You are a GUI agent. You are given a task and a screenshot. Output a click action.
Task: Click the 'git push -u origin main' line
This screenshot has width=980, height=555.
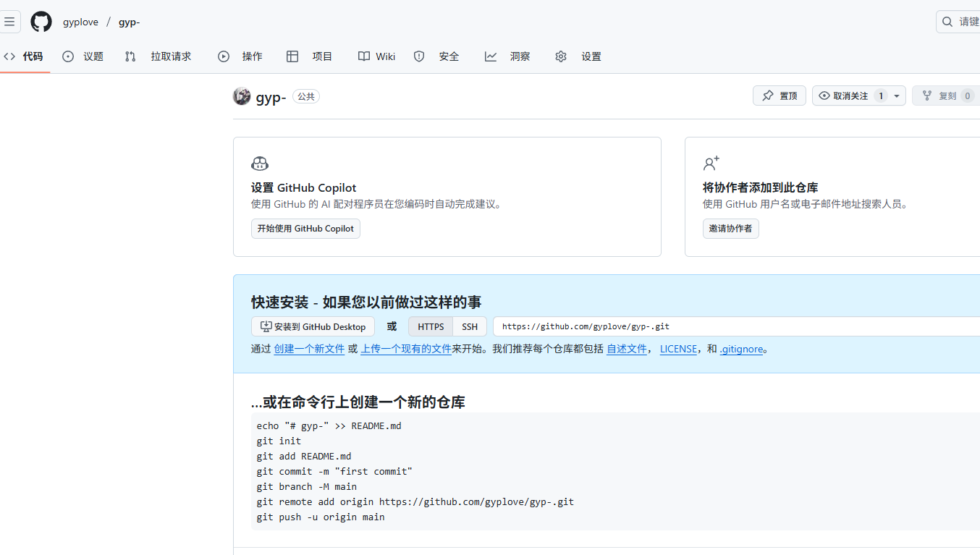click(321, 517)
